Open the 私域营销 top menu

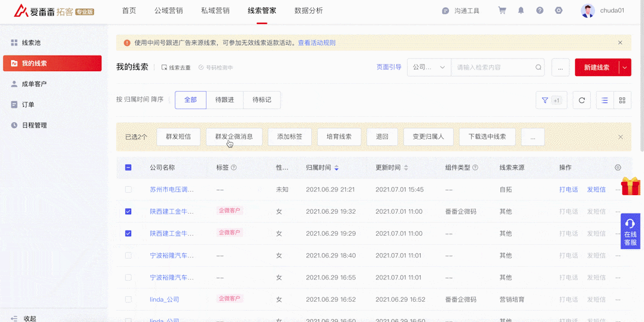215,11
